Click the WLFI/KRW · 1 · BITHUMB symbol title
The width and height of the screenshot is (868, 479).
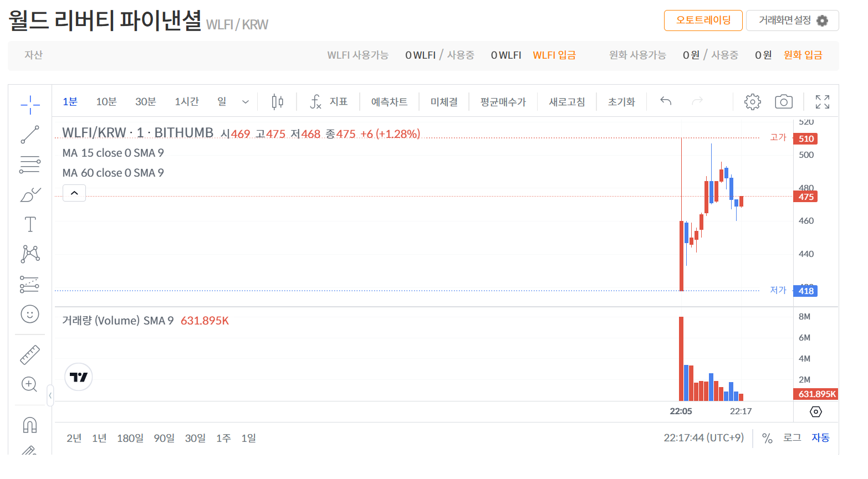point(137,133)
